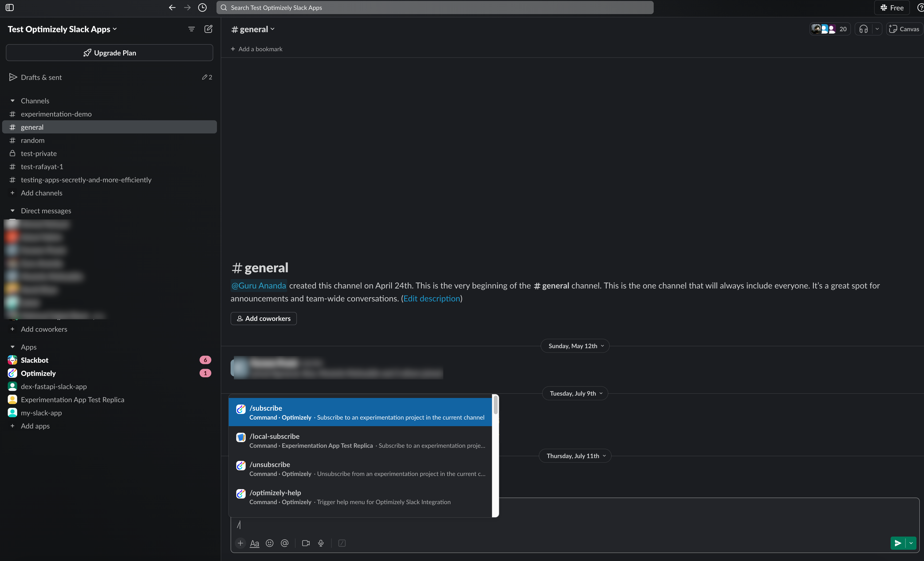
Task: Start a huddle with headphones icon
Action: click(864, 29)
